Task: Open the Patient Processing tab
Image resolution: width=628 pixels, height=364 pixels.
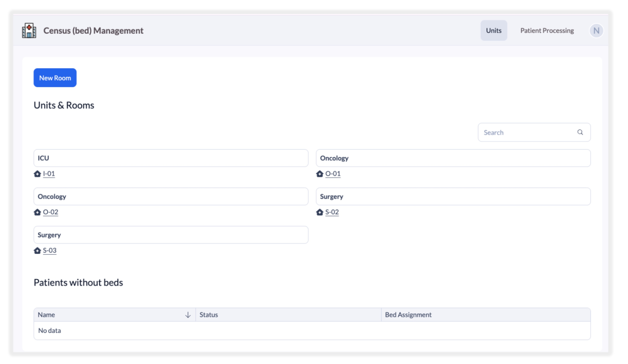Action: pos(547,30)
